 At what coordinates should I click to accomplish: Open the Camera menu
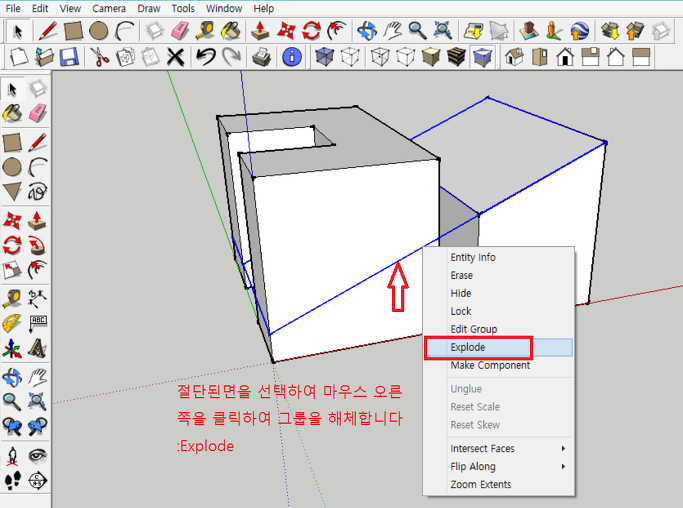click(x=109, y=8)
